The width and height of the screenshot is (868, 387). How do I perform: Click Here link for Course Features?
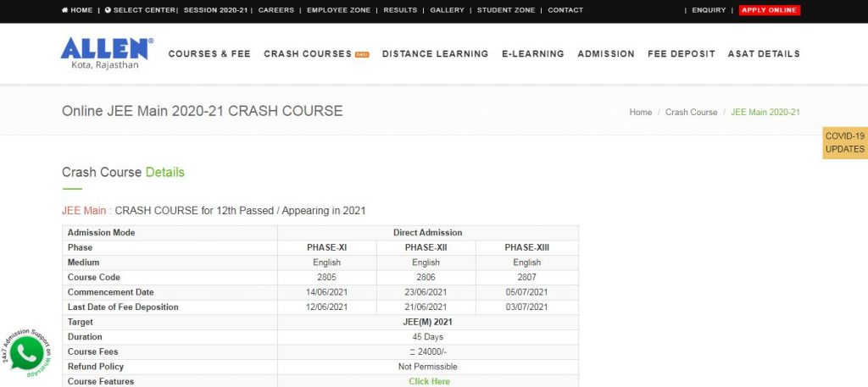429,381
